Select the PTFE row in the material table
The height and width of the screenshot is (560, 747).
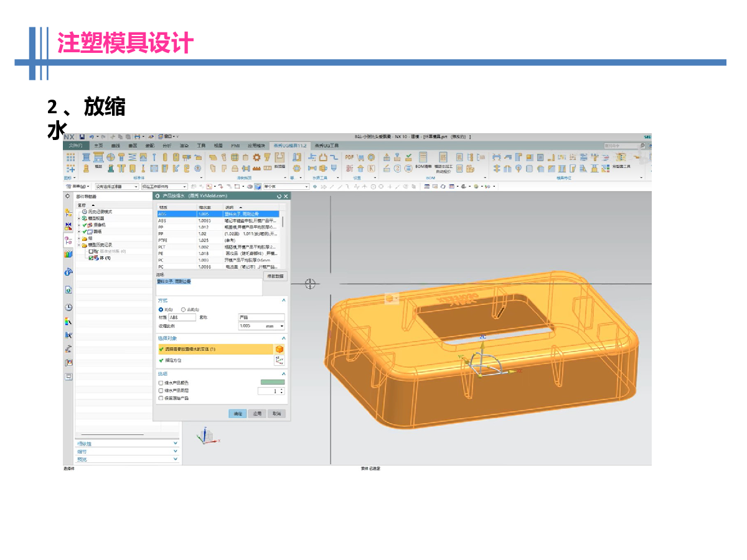tap(218, 240)
